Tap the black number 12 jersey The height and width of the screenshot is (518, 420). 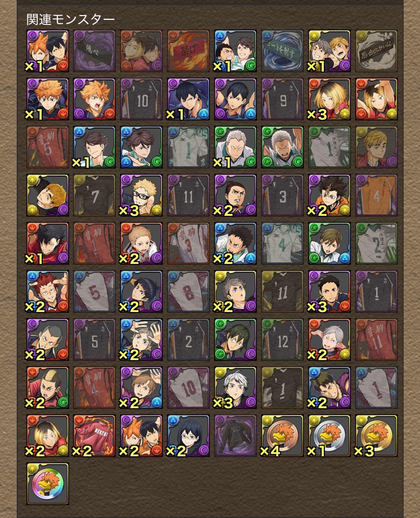click(x=282, y=340)
